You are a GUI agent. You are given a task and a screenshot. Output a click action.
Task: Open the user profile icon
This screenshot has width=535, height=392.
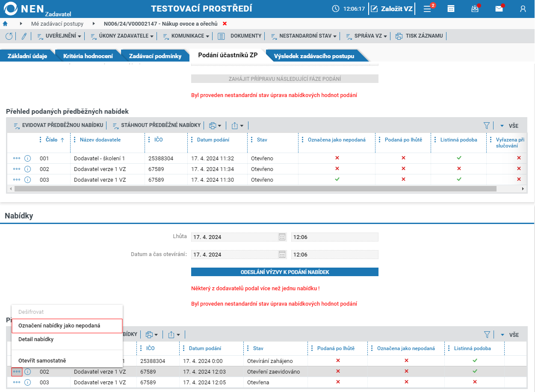tap(523, 9)
